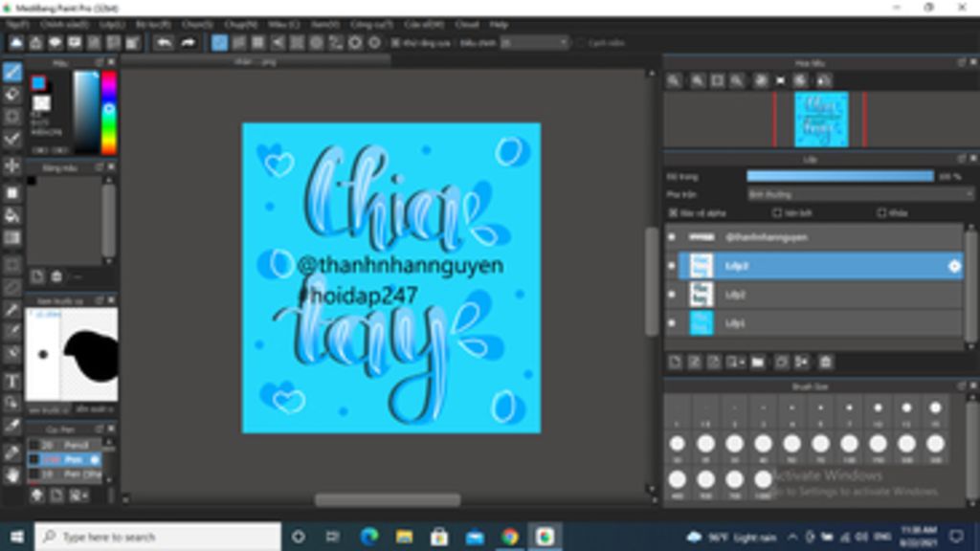Open settings gear for layer Lớp3
The image size is (980, 551).
pos(954,266)
